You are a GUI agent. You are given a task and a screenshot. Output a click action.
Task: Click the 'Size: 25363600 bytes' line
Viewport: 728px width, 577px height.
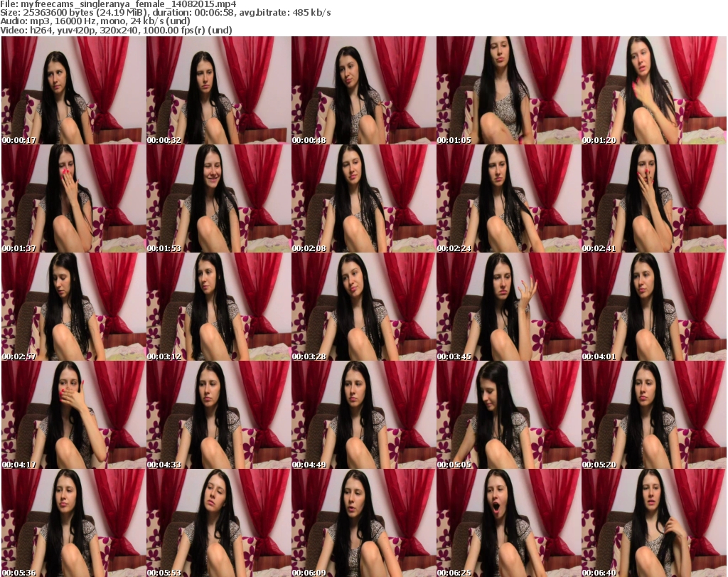[x=166, y=13]
